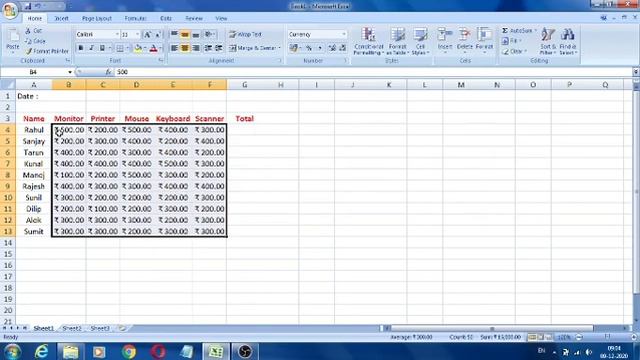Toggle Wrap Text

coord(245,35)
